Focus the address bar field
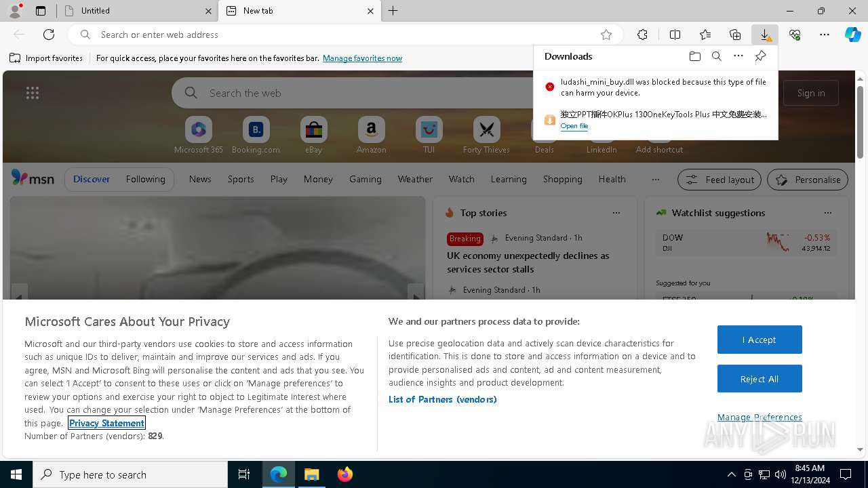 346,35
